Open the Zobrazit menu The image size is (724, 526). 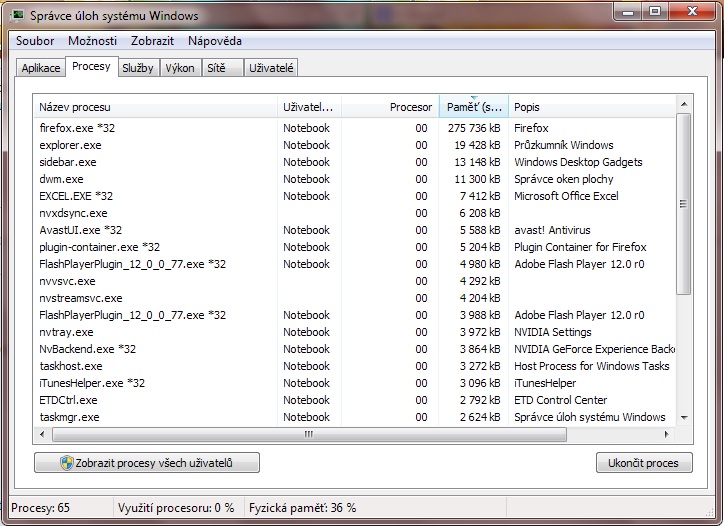tap(152, 41)
